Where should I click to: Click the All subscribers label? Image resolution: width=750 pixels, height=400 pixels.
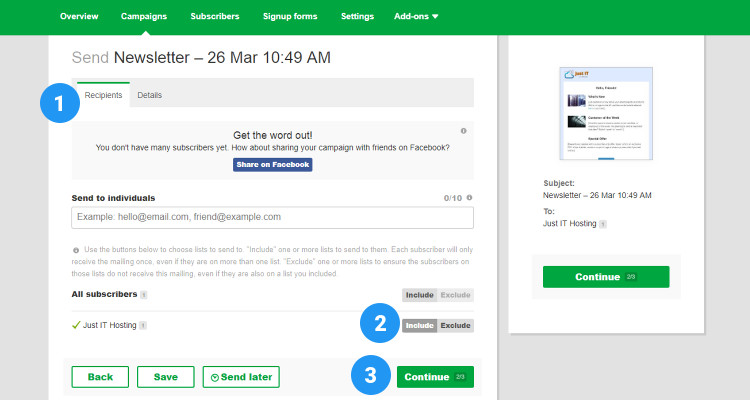click(x=104, y=294)
